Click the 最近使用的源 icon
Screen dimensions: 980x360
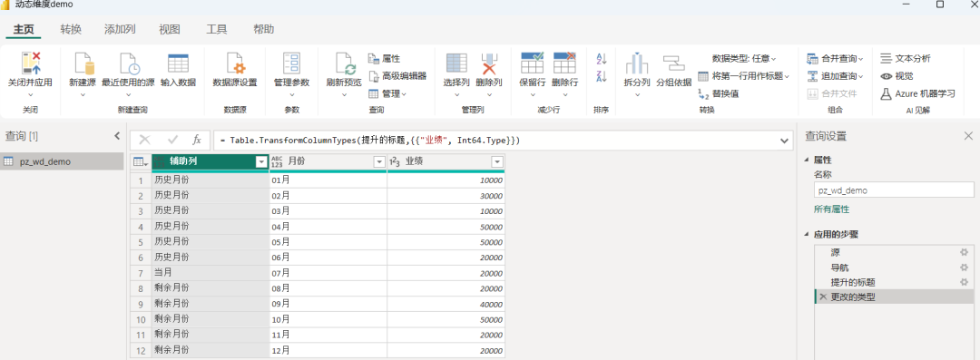pyautogui.click(x=129, y=63)
